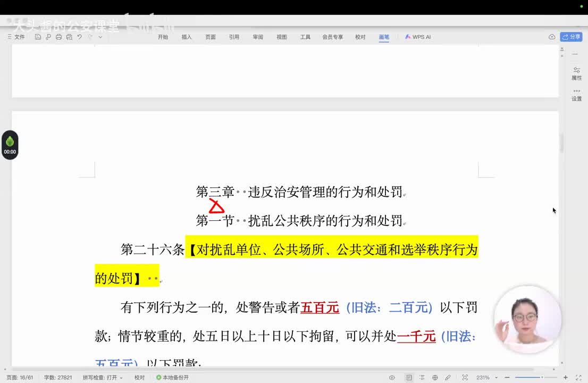Click the Print Preview icon
Image resolution: width=588 pixels, height=383 pixels.
[x=69, y=37]
